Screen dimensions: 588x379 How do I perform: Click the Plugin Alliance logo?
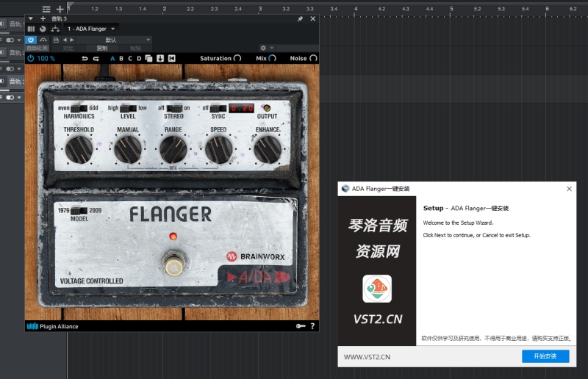pos(52,327)
